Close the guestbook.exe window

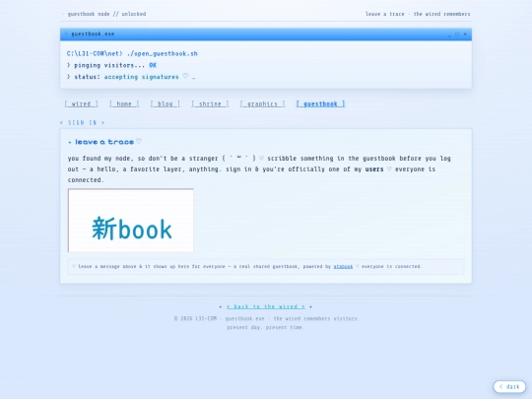click(465, 34)
